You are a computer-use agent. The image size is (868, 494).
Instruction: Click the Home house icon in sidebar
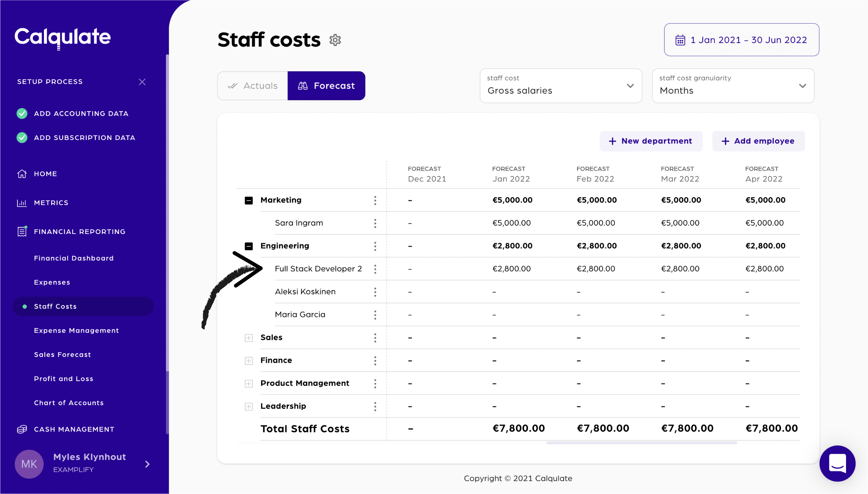click(22, 174)
